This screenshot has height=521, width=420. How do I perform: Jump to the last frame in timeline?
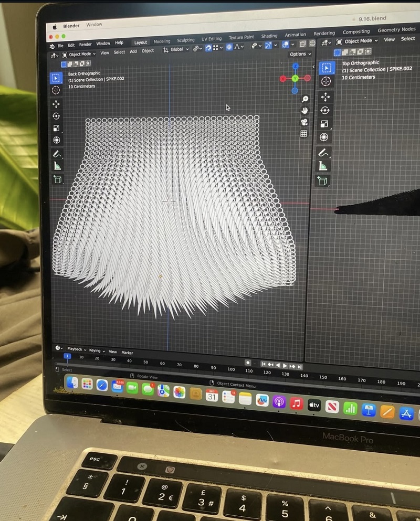pos(300,367)
